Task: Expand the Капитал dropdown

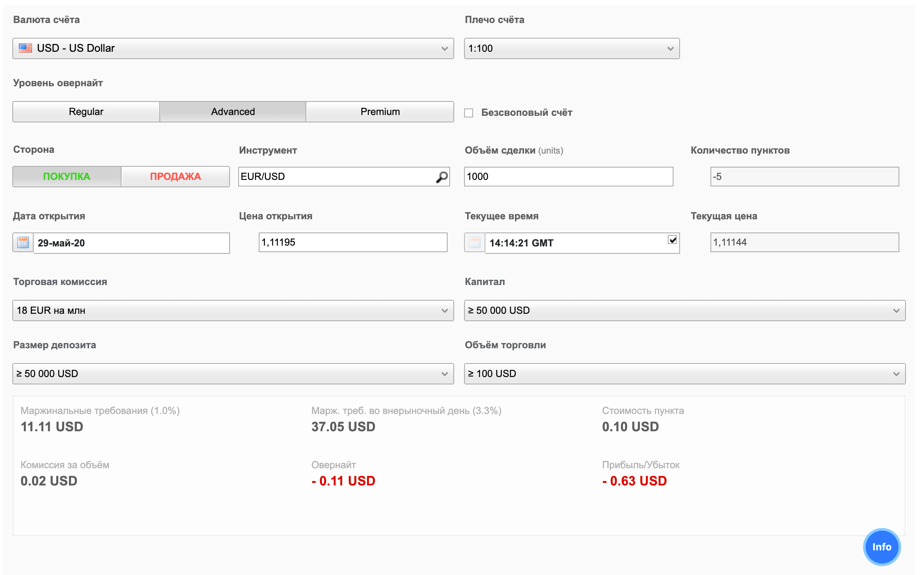Action: (685, 310)
